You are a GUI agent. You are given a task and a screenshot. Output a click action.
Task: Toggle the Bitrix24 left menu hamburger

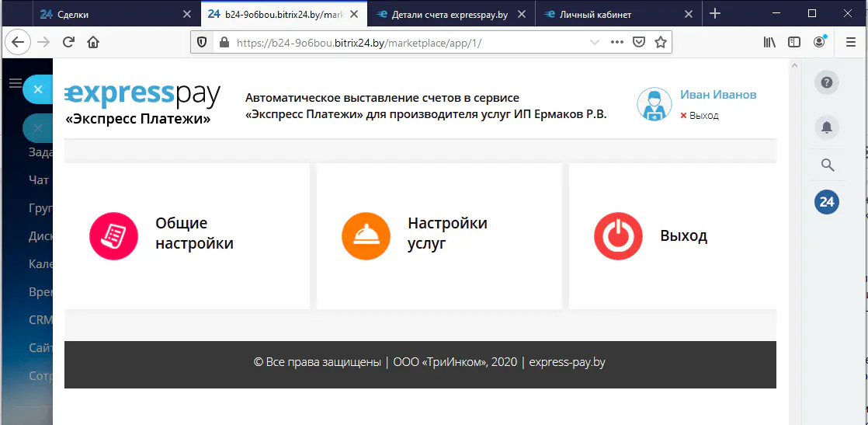16,84
